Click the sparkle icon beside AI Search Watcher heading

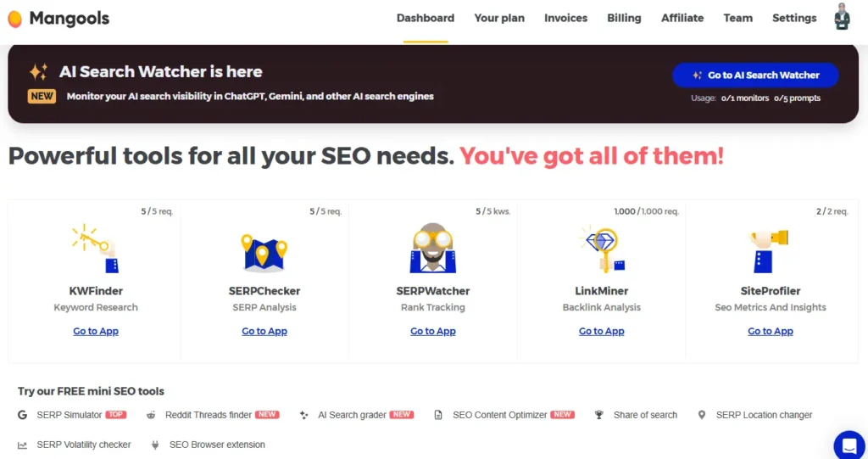[x=38, y=72]
